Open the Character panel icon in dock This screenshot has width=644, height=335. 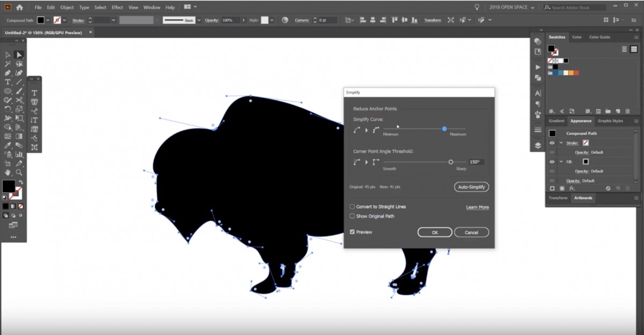tap(538, 93)
